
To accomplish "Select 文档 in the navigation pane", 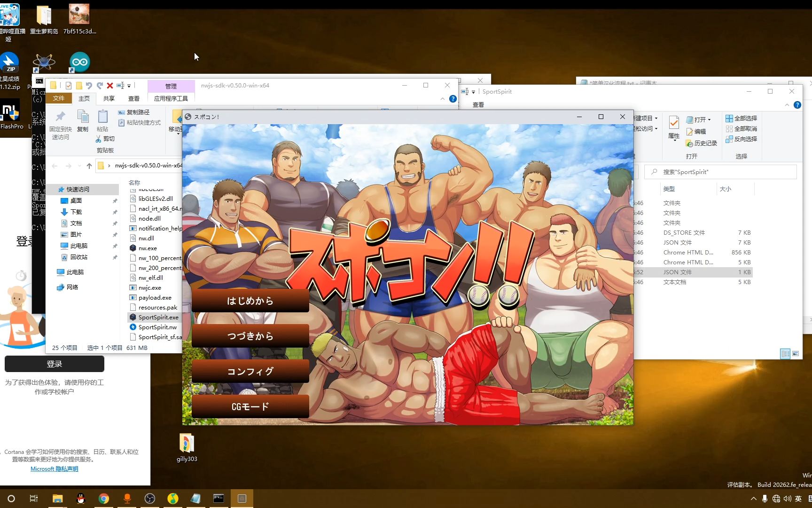I will coord(76,223).
